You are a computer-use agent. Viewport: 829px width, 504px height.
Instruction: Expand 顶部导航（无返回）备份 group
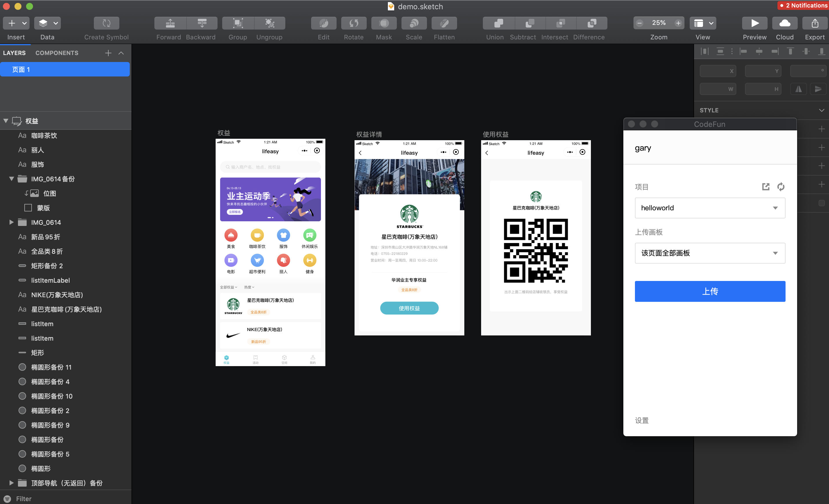pos(11,483)
